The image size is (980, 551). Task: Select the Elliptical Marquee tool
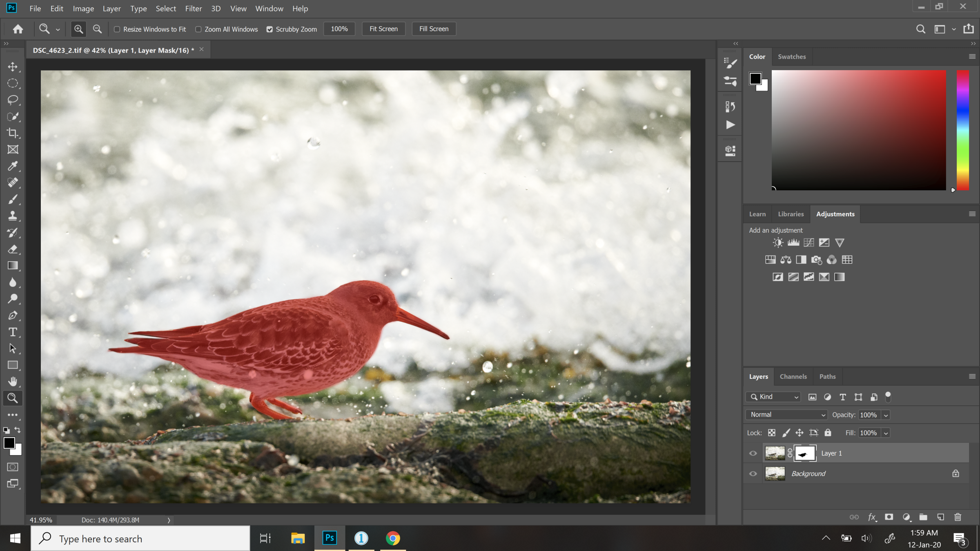point(13,83)
